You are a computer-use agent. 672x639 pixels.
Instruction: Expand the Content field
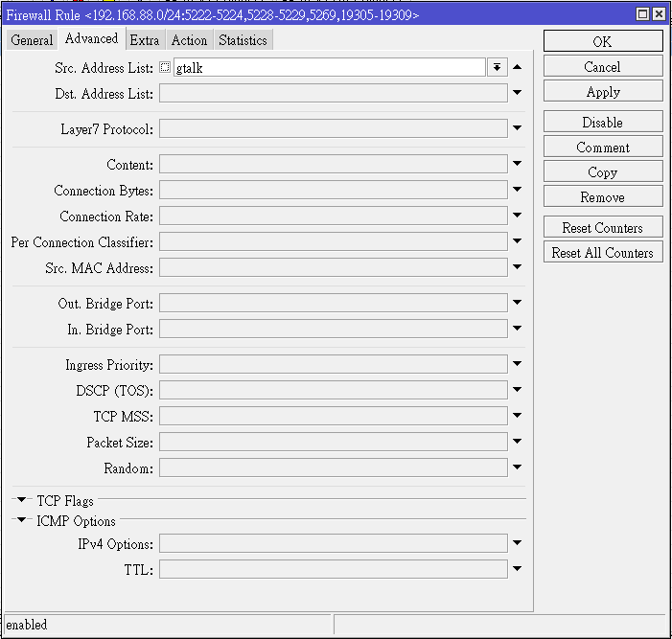pos(518,163)
